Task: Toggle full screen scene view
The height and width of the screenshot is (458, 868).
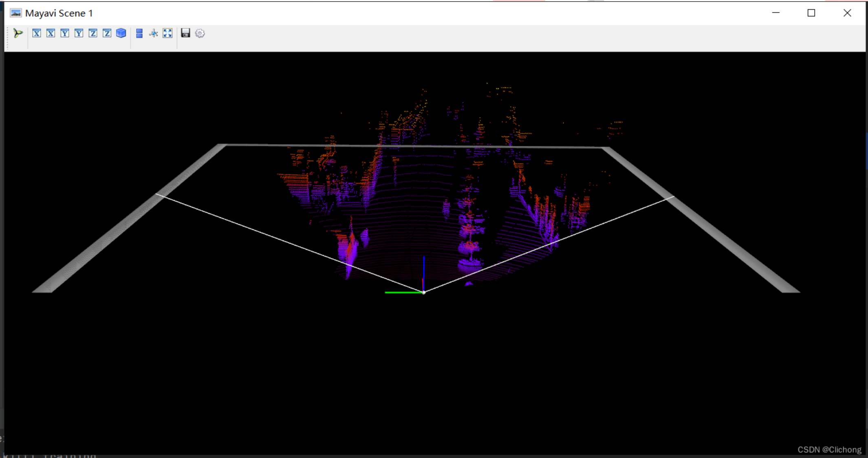Action: coord(167,33)
